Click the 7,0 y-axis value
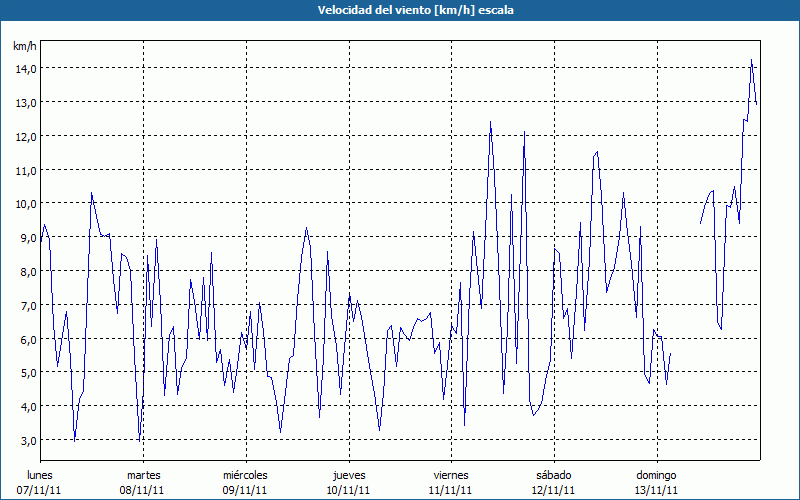Image resolution: width=800 pixels, height=500 pixels. [25, 306]
